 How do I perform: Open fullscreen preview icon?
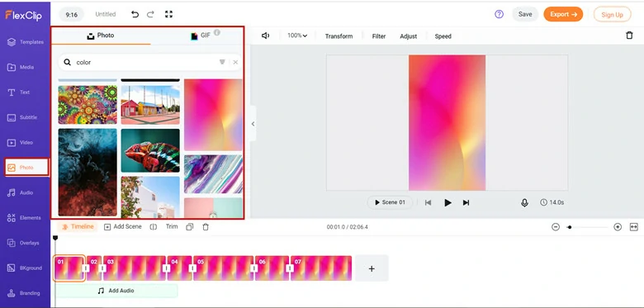[168, 14]
